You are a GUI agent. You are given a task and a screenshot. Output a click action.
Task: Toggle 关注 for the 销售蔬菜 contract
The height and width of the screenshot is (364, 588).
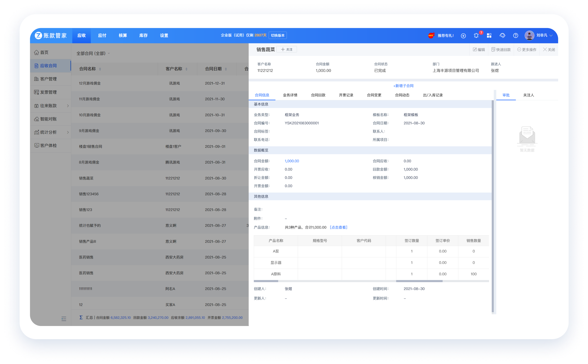pos(287,49)
